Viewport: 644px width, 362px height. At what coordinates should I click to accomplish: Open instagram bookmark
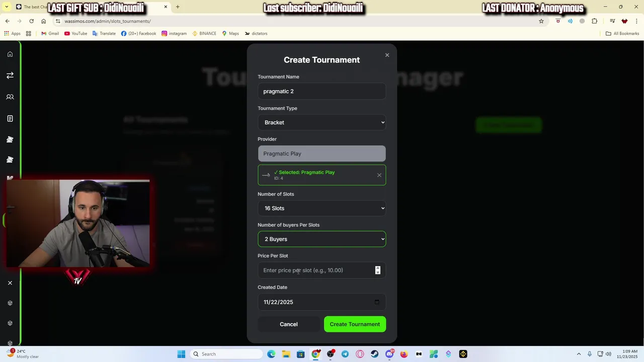click(x=174, y=34)
